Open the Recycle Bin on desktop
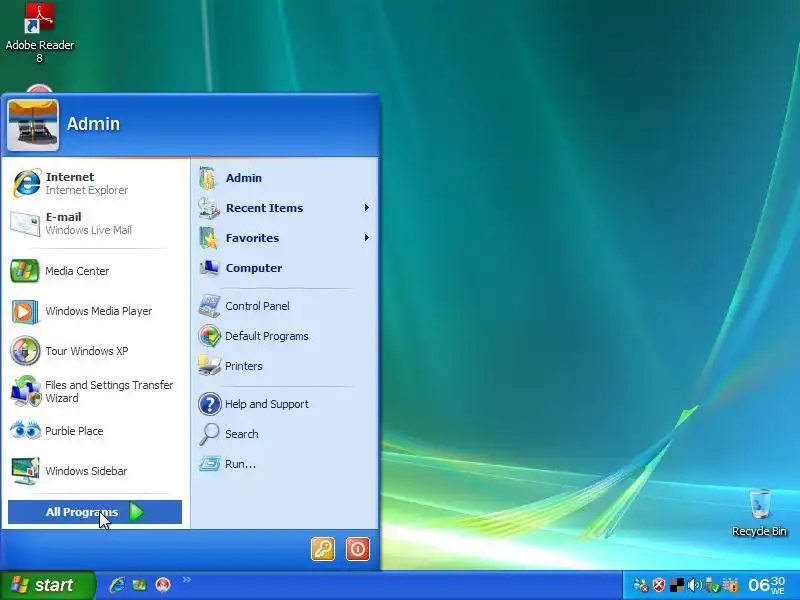The height and width of the screenshot is (600, 800). click(759, 513)
